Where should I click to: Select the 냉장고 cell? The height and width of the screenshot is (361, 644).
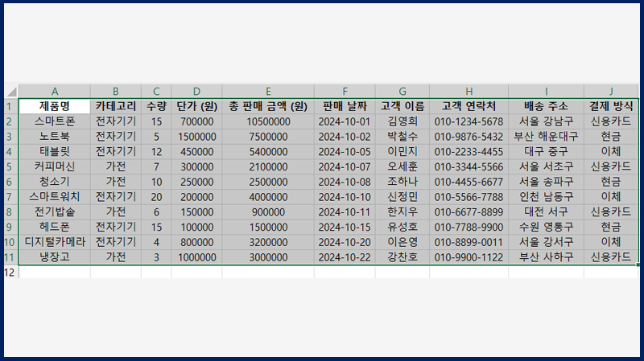point(55,257)
